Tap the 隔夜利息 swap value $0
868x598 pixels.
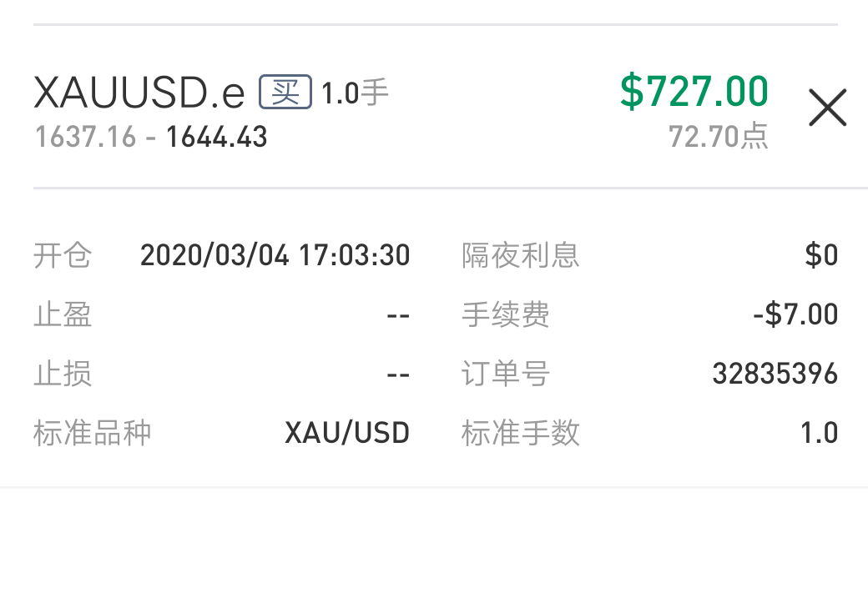(x=821, y=255)
